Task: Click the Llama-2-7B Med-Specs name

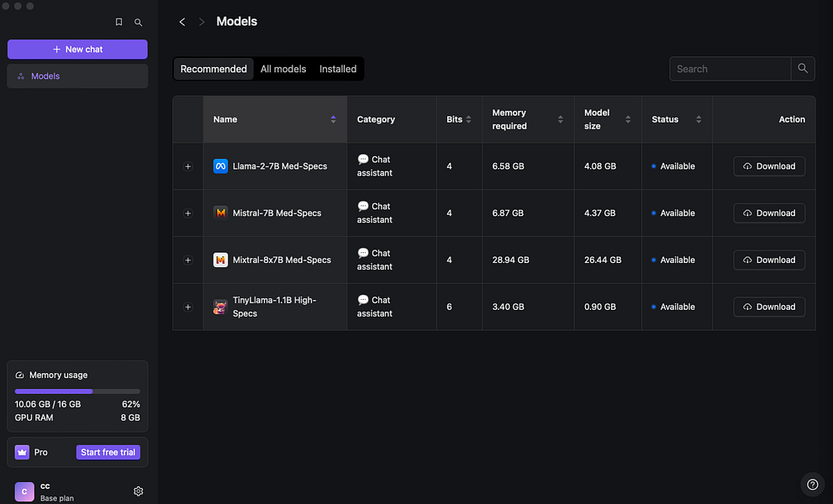Action: pyautogui.click(x=280, y=166)
